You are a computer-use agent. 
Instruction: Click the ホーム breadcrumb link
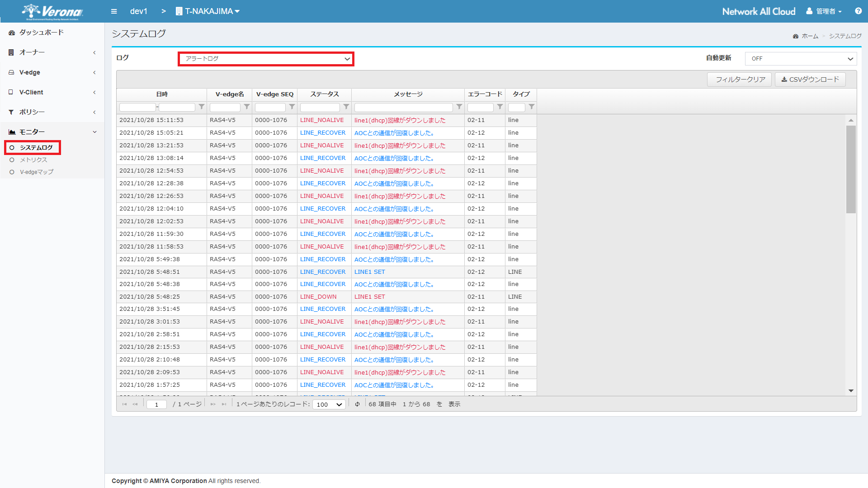tap(810, 36)
